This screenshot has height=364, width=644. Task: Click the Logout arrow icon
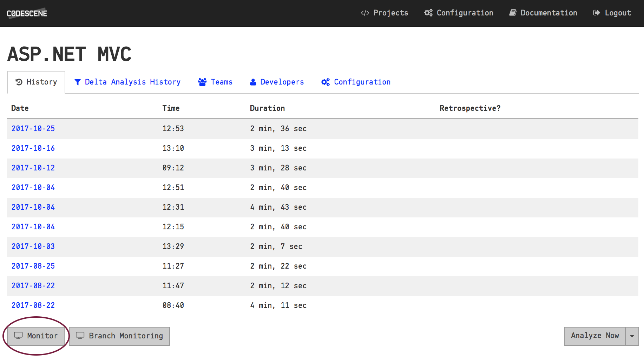click(x=597, y=13)
